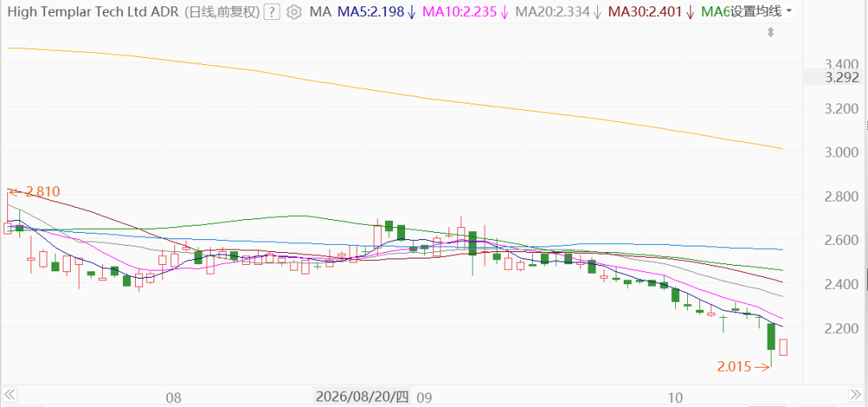Click the left double-chevron scroll button
868x407 pixels.
tap(10, 395)
